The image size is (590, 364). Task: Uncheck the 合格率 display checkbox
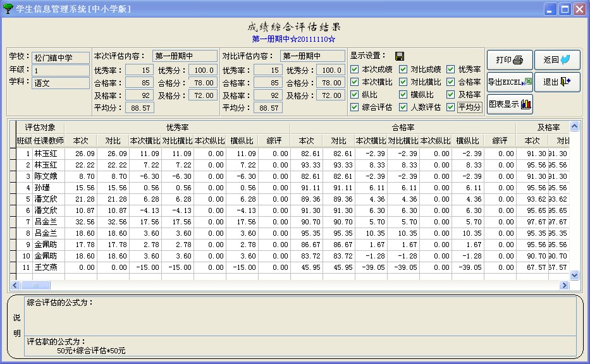pyautogui.click(x=450, y=82)
